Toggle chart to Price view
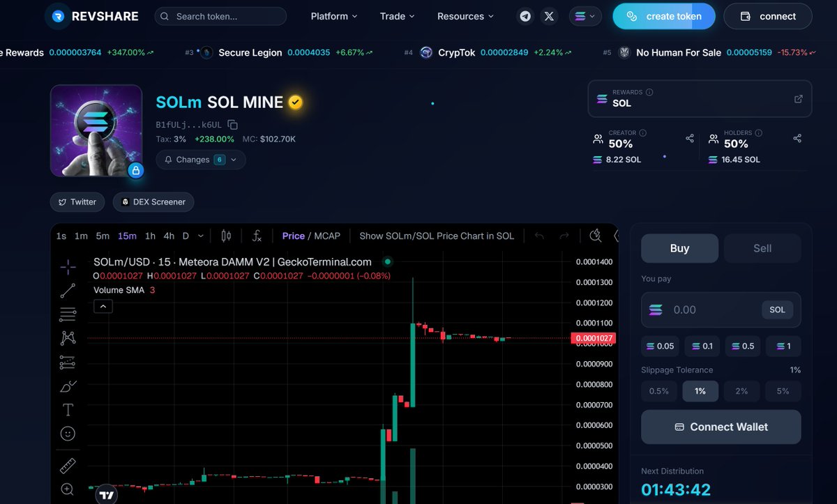The image size is (837, 504). [293, 236]
